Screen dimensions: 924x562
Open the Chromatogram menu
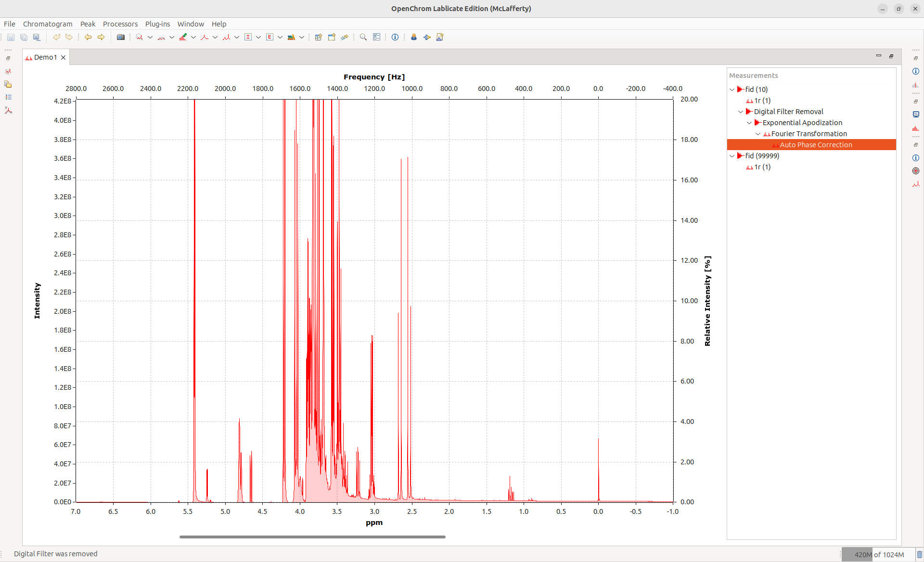click(x=48, y=24)
